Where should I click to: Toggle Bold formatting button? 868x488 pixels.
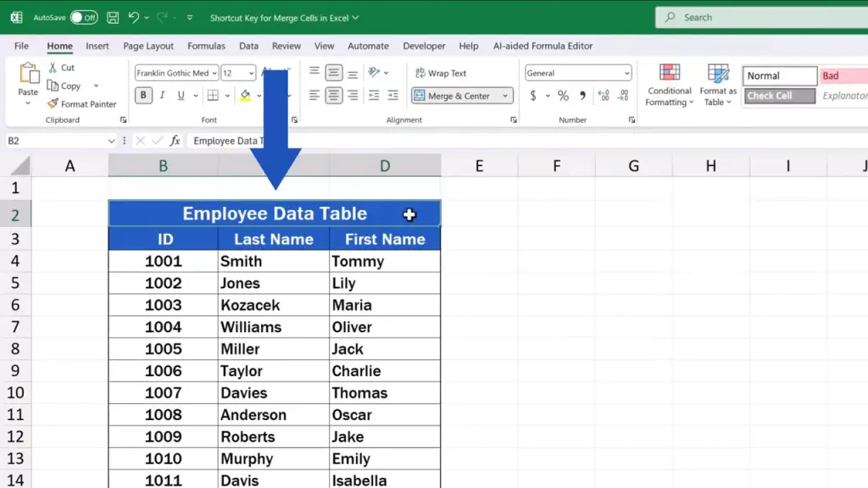(x=143, y=96)
